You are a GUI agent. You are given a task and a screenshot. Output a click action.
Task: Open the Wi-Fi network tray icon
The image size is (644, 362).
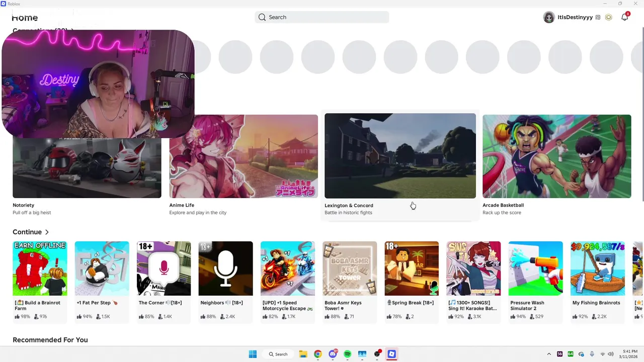pos(603,354)
